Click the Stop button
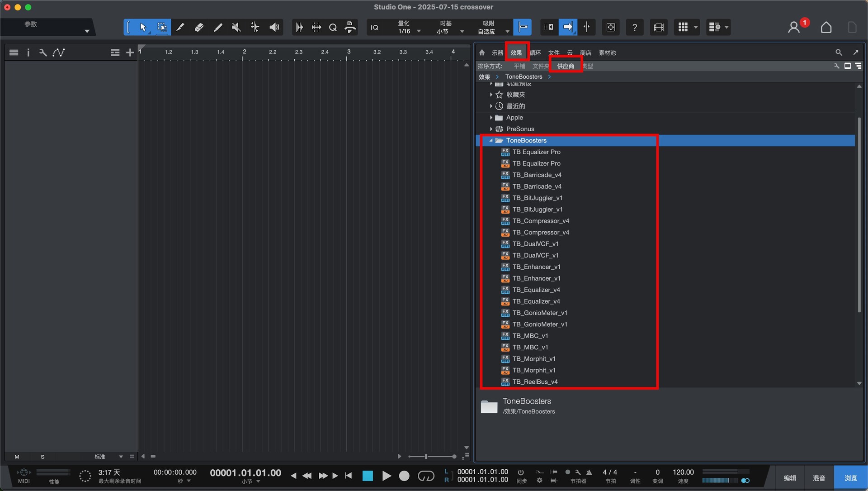This screenshot has height=491, width=868. coord(368,476)
